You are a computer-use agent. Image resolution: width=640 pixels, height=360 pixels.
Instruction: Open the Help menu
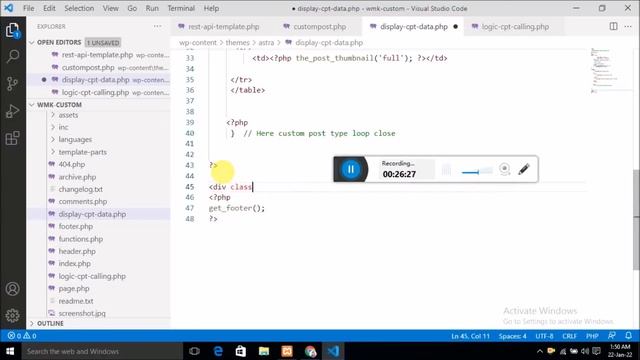click(x=211, y=8)
